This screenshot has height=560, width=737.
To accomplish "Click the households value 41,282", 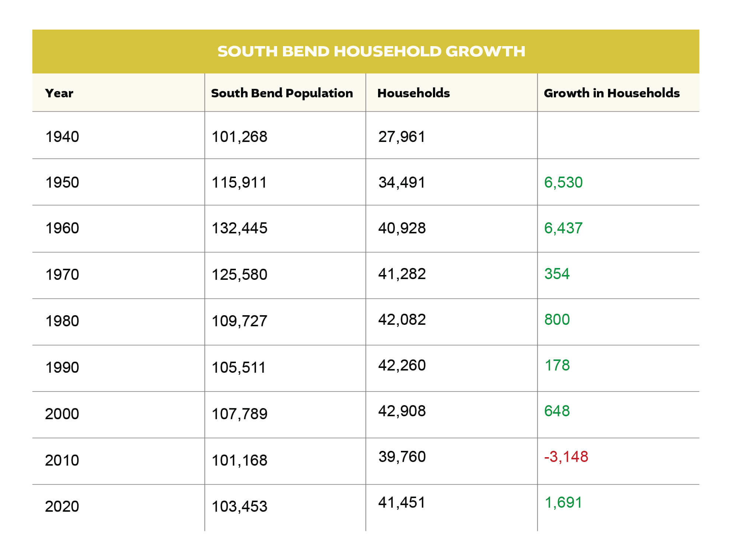I will [x=402, y=274].
